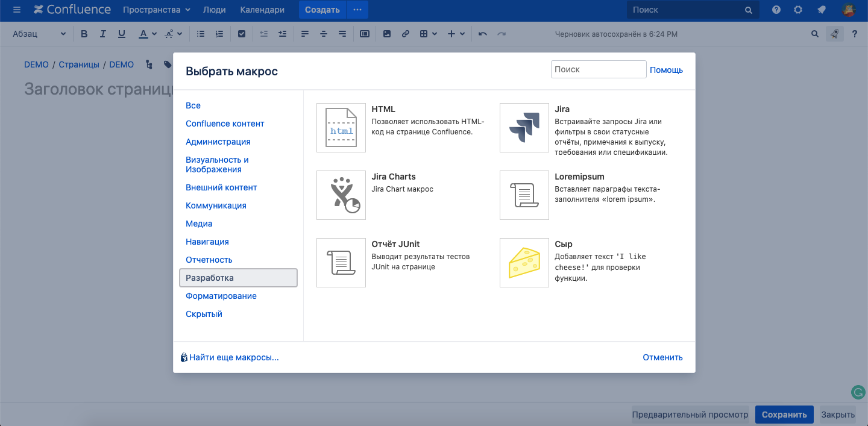Image resolution: width=868 pixels, height=426 pixels.
Task: Insert a numbered list
Action: 219,34
